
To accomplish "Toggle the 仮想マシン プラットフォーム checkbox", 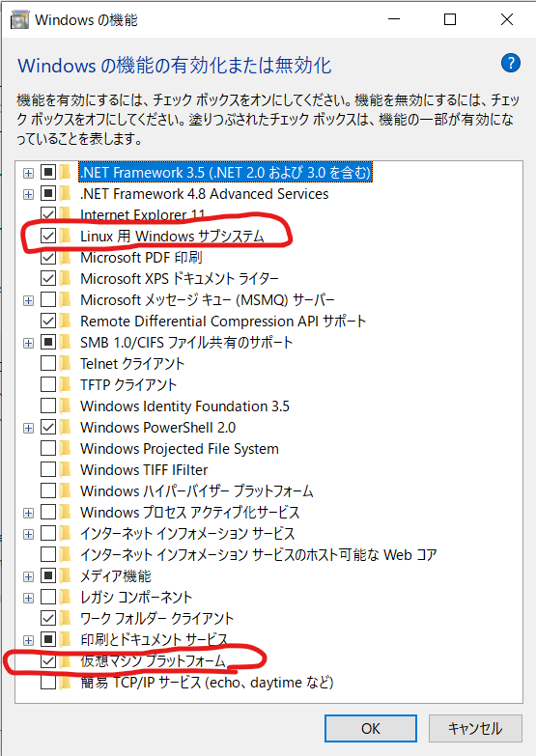I will point(48,660).
